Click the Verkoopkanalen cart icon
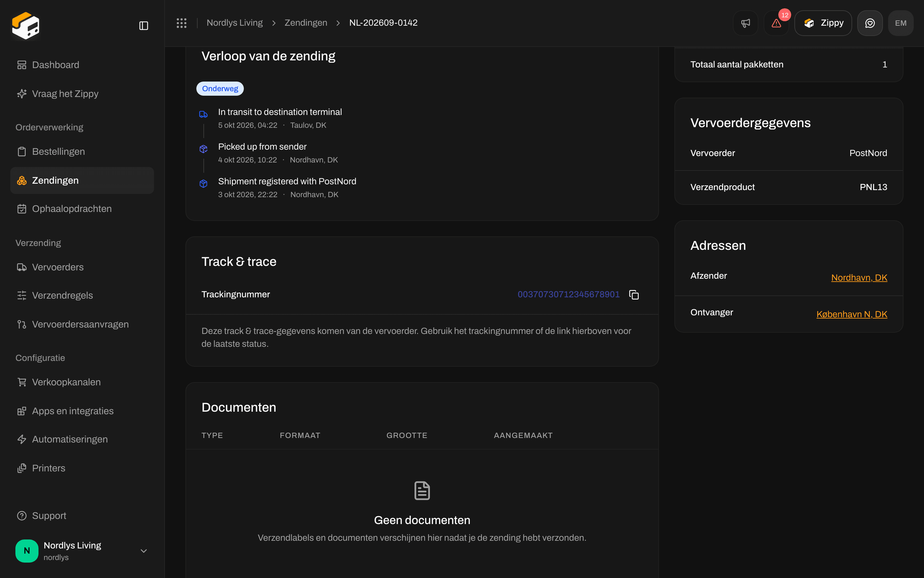 point(22,382)
